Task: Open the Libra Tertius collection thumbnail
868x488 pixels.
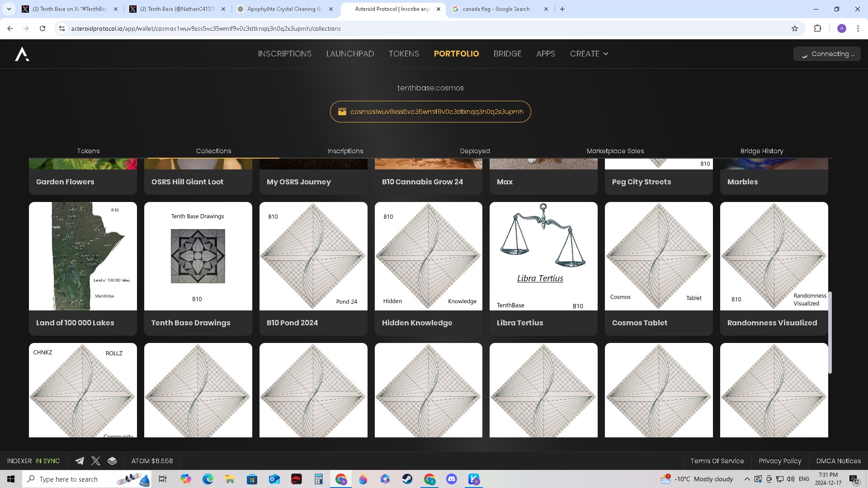Action: point(543,256)
